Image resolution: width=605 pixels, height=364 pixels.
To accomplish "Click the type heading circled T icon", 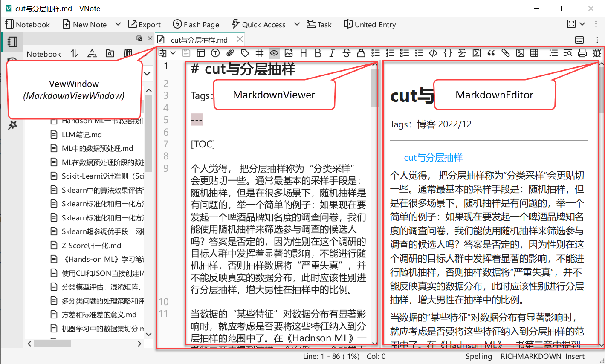I will click(215, 53).
